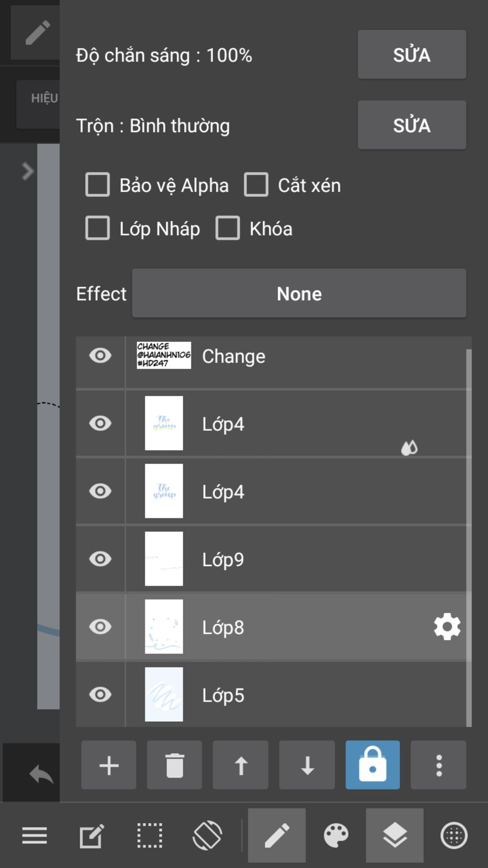Expand the side panel chevron arrow
488x868 pixels.
point(28,171)
